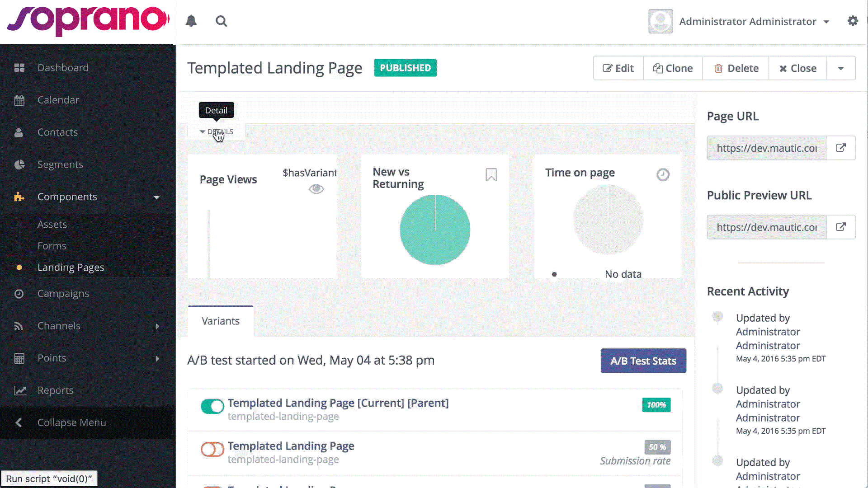Open Page URL in new window
Screen dimensions: 868x488
[840, 148]
